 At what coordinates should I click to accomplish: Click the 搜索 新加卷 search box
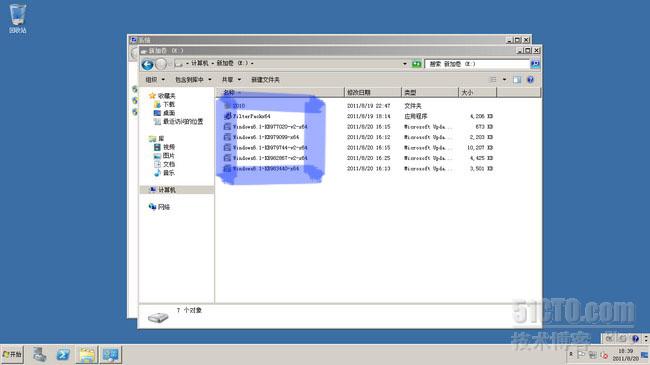tap(477, 64)
